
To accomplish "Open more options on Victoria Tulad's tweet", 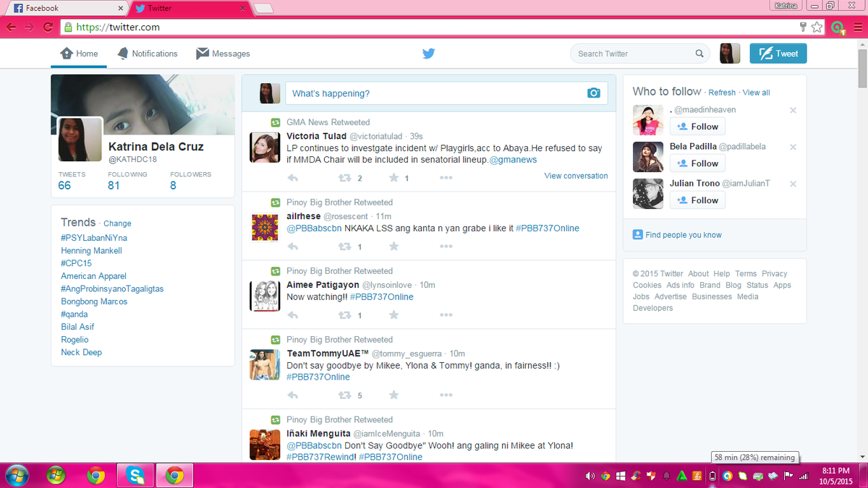I will (x=446, y=178).
